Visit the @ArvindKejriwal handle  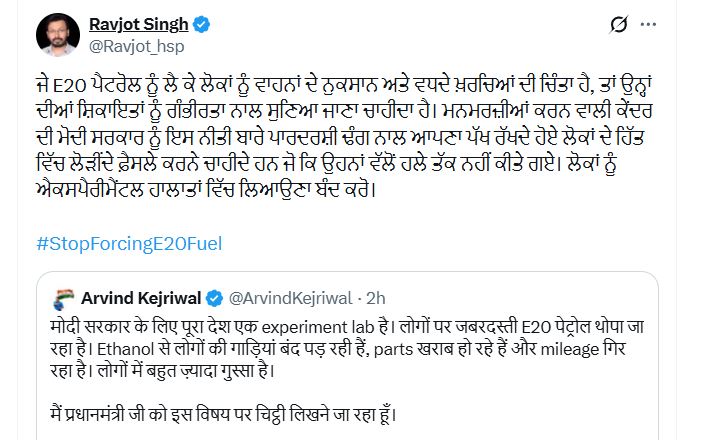(x=290, y=298)
